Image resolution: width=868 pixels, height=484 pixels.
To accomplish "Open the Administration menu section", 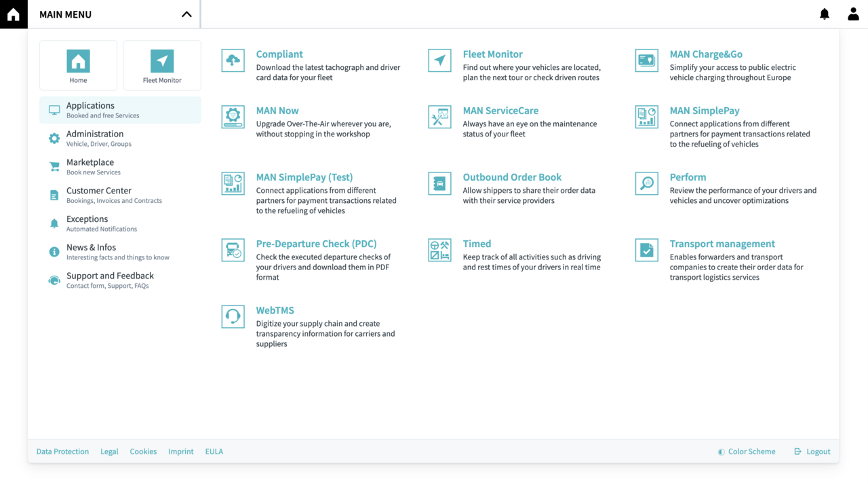I will tap(95, 138).
